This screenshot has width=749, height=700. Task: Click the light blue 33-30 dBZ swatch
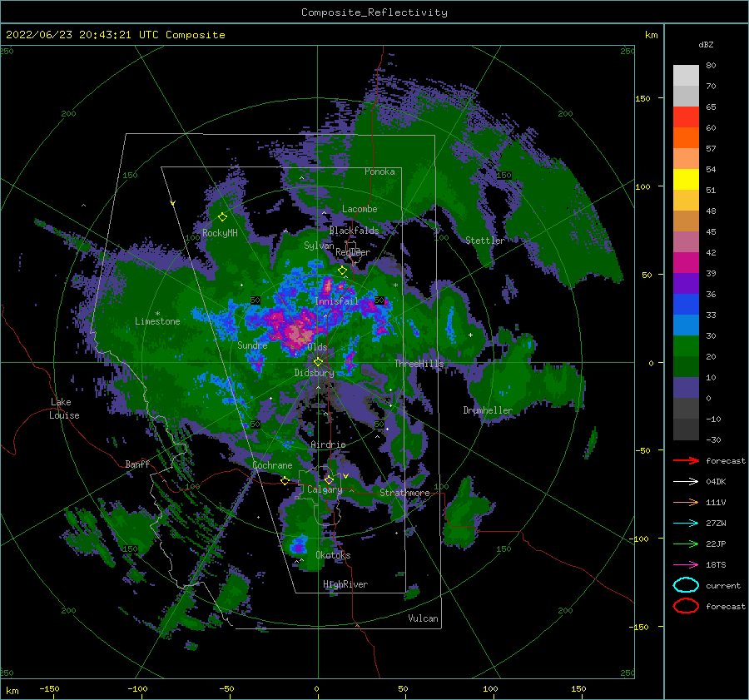(x=686, y=325)
